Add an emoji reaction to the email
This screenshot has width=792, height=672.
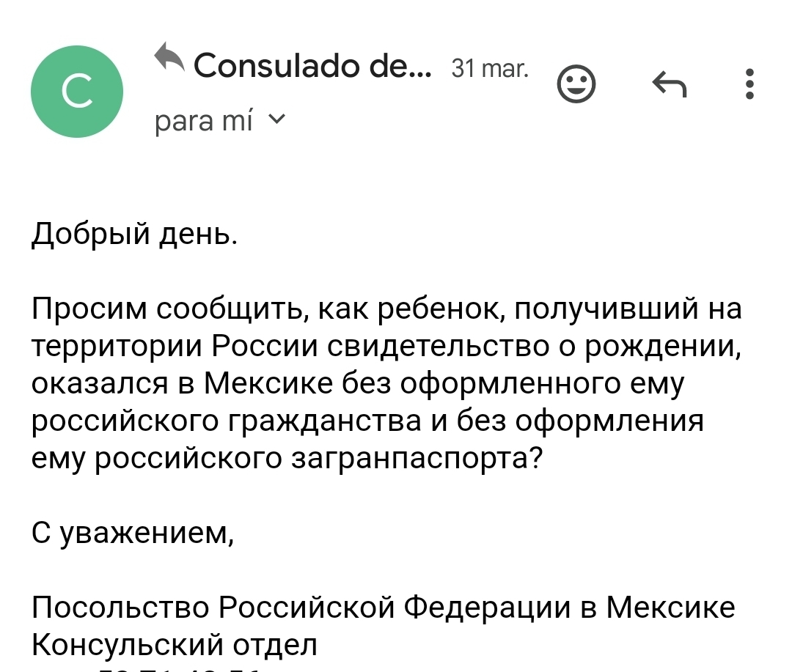point(576,85)
